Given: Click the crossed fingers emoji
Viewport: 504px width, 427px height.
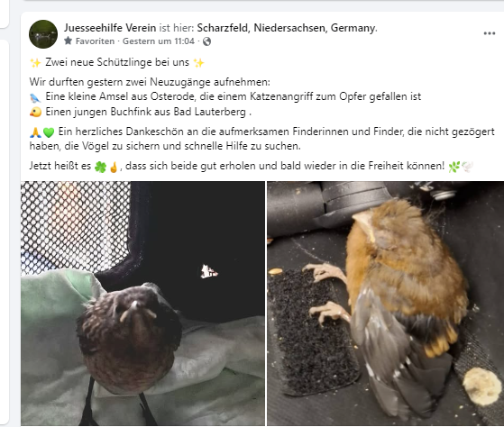Looking at the screenshot, I should click(x=114, y=167).
